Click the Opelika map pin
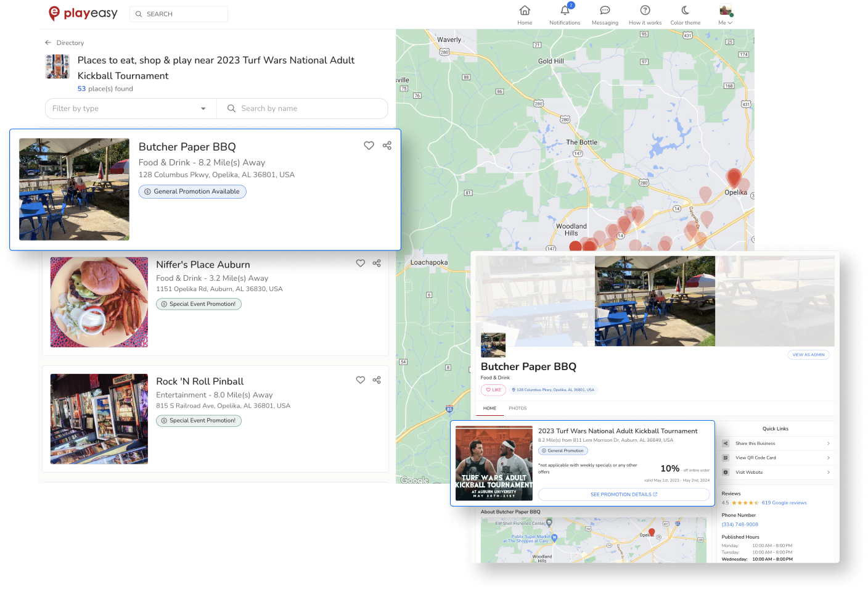This screenshot has width=868, height=591. click(734, 178)
